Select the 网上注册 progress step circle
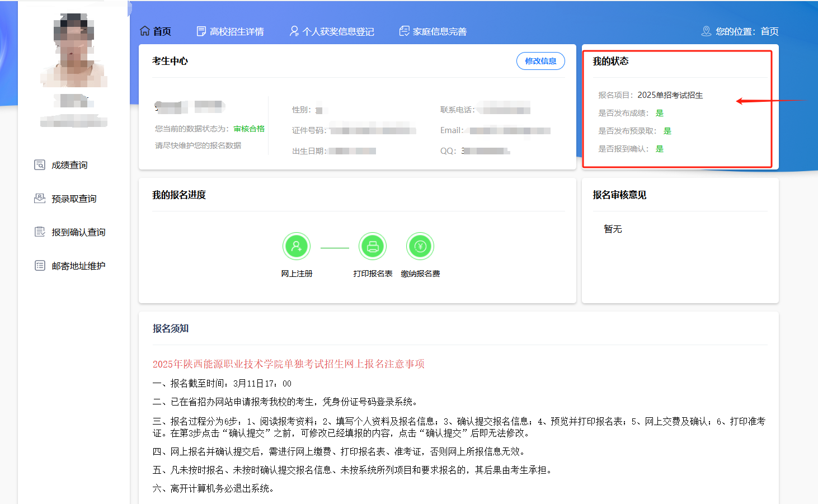The width and height of the screenshot is (818, 504). [297, 246]
